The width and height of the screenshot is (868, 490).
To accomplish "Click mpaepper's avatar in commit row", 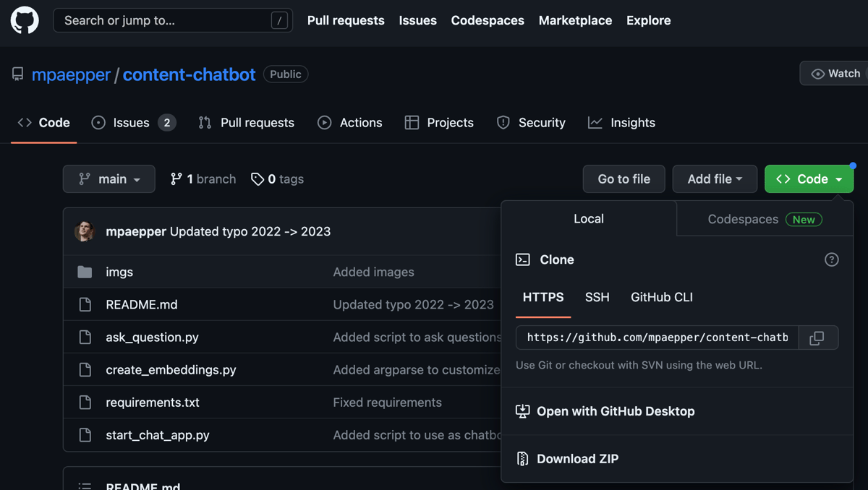I will (x=85, y=231).
